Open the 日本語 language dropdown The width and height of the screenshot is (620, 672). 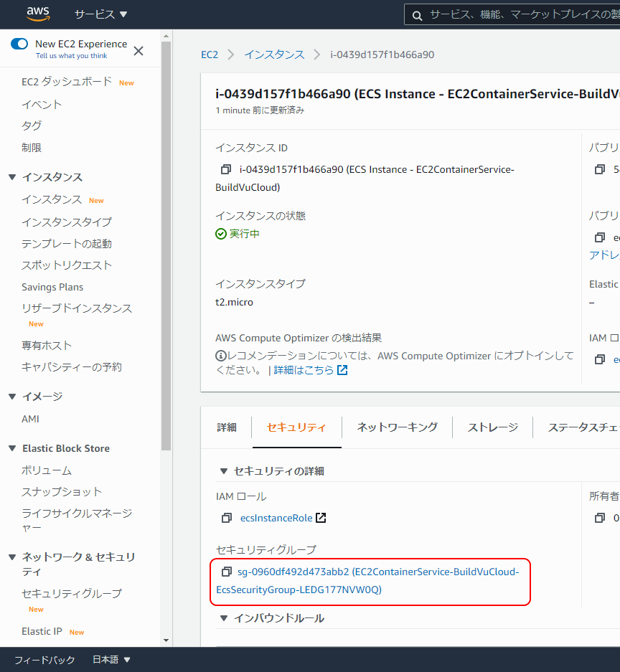point(111,660)
